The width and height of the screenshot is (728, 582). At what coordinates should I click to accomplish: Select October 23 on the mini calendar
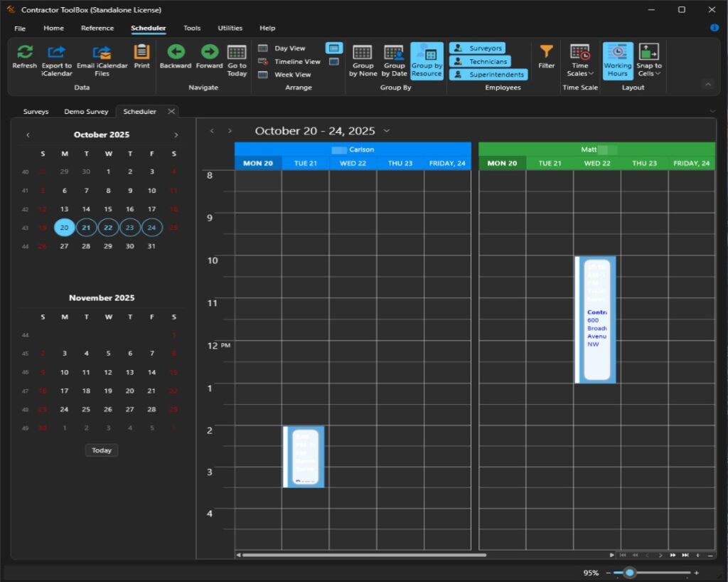[x=130, y=227]
